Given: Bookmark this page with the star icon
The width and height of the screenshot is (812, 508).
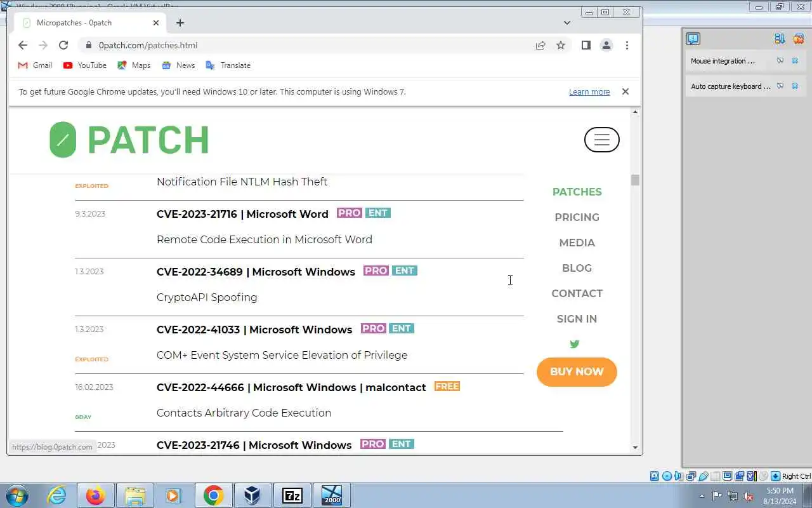Looking at the screenshot, I should pos(561,45).
